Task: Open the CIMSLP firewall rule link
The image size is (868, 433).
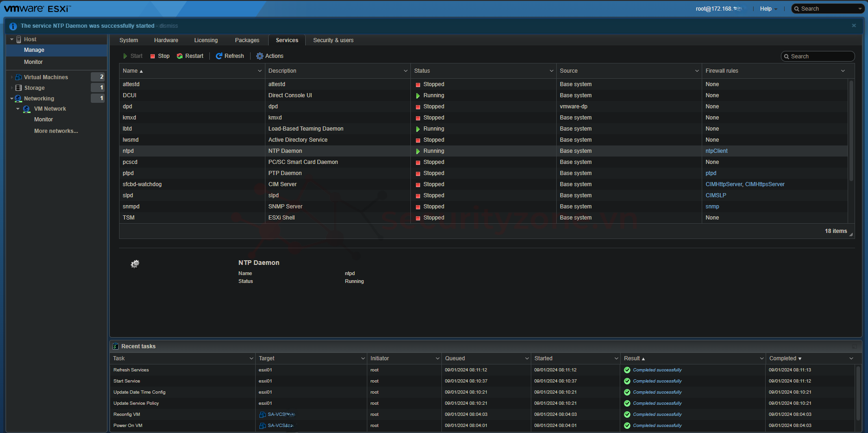Action: (x=716, y=195)
